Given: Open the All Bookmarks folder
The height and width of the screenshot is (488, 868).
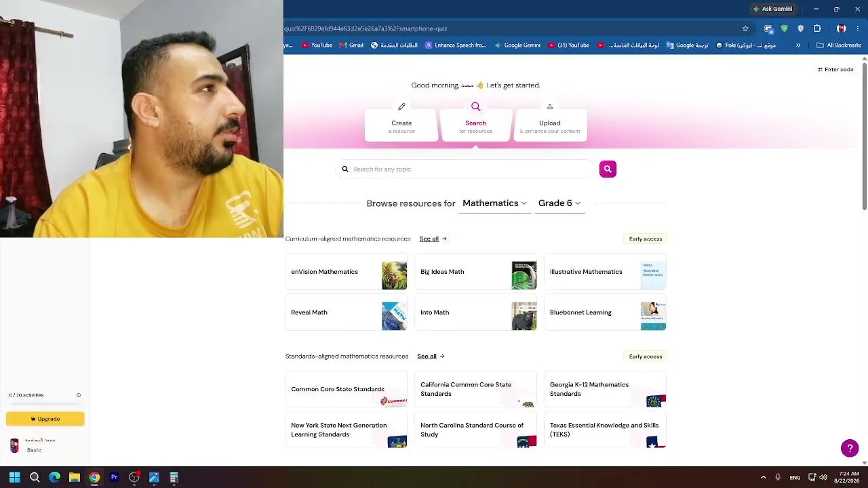Looking at the screenshot, I should tap(839, 45).
